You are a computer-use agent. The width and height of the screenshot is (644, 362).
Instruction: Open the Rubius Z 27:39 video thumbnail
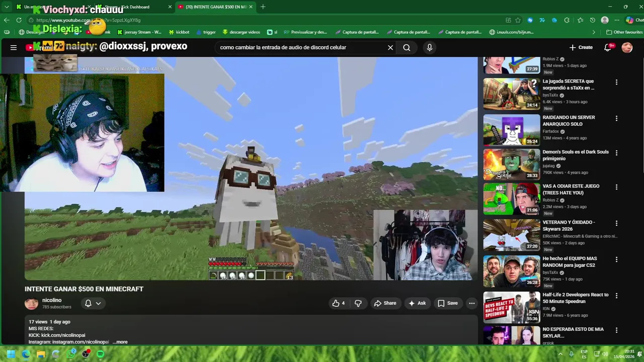coord(512,65)
